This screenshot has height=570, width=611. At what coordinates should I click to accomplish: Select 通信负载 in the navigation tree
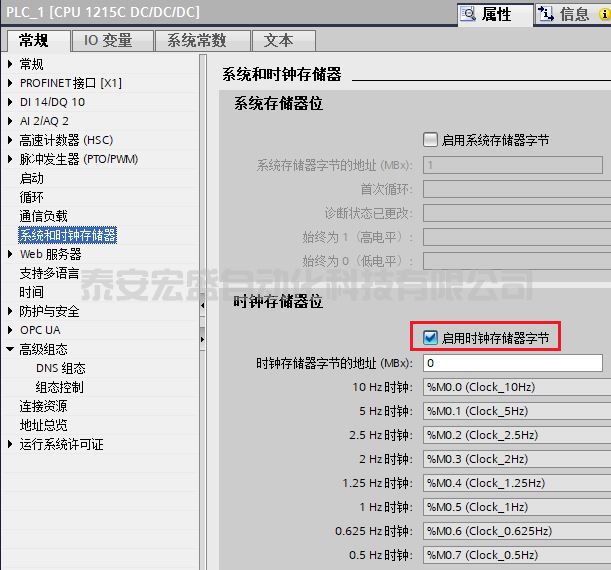coord(44,216)
